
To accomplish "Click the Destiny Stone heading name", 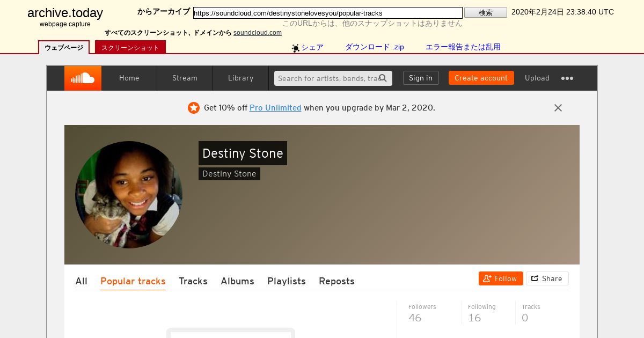I will point(243,153).
